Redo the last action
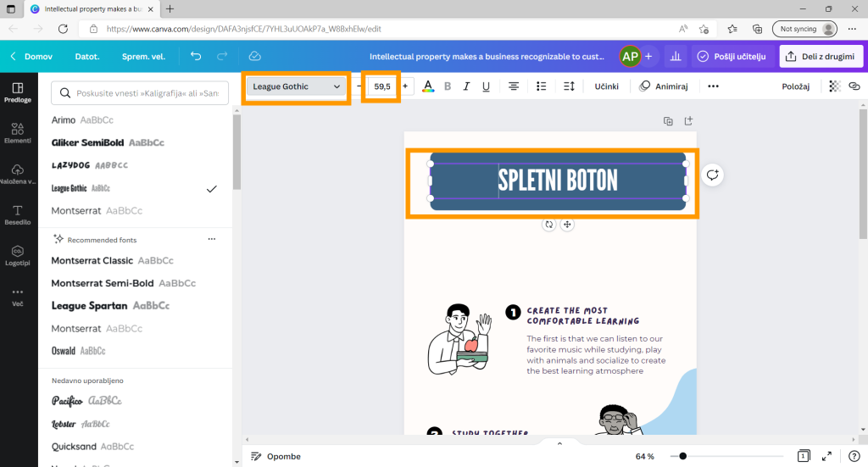The height and width of the screenshot is (467, 868). click(222, 56)
